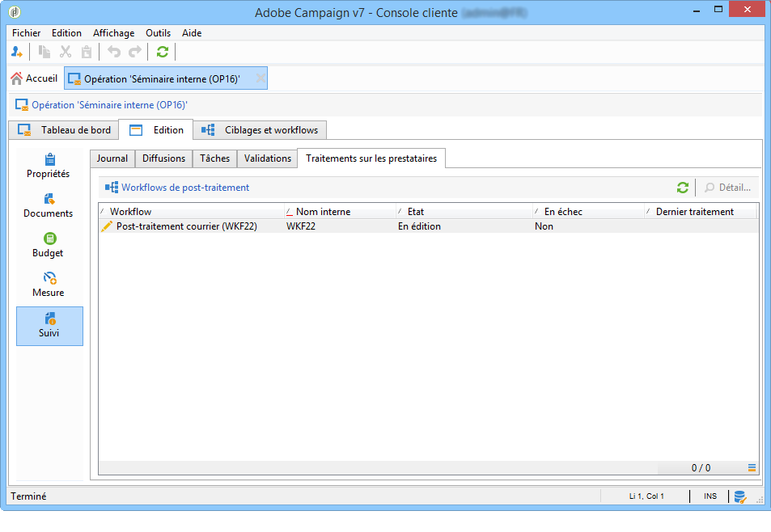
Task: Open the list options menu icon at bottom right
Action: (x=752, y=467)
